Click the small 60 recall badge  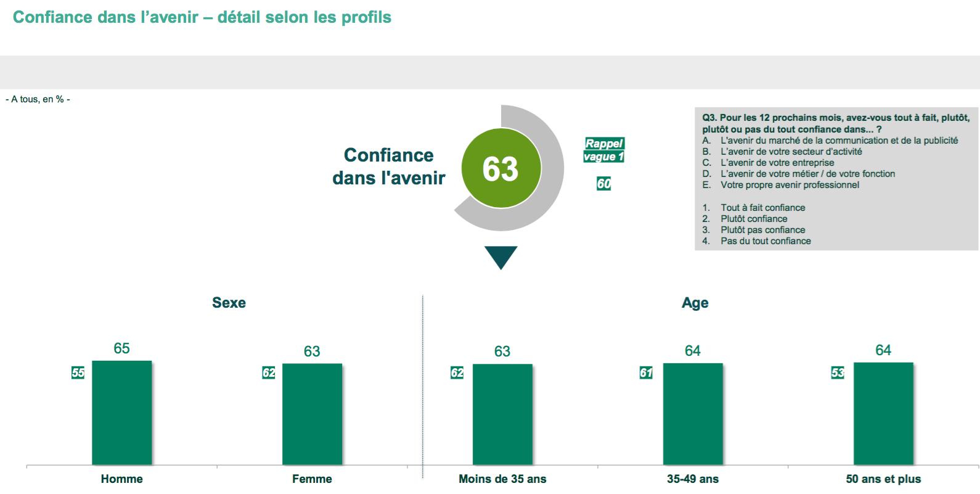[604, 183]
